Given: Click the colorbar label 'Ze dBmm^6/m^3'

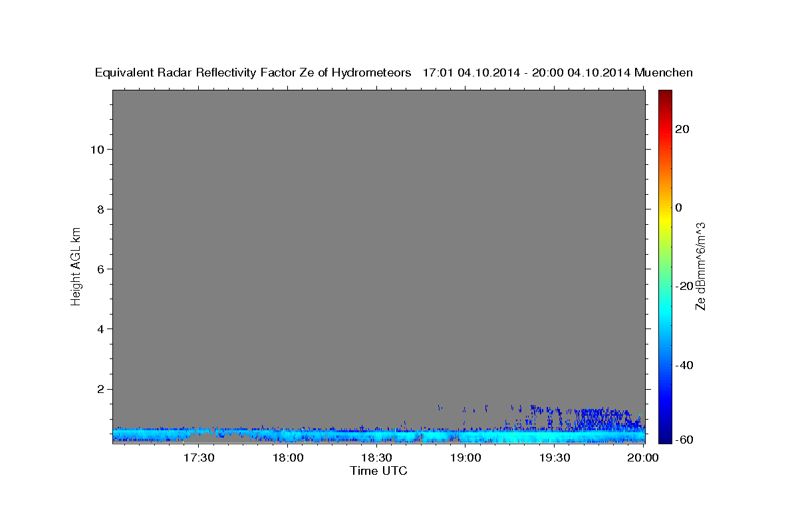Looking at the screenshot, I should tap(700, 266).
